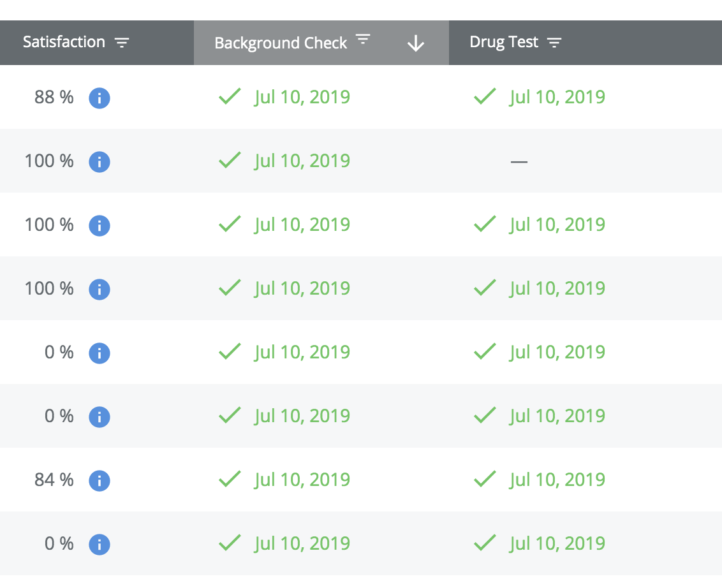This screenshot has height=588, width=722.
Task: Open the Drug Test column filter
Action: click(554, 43)
